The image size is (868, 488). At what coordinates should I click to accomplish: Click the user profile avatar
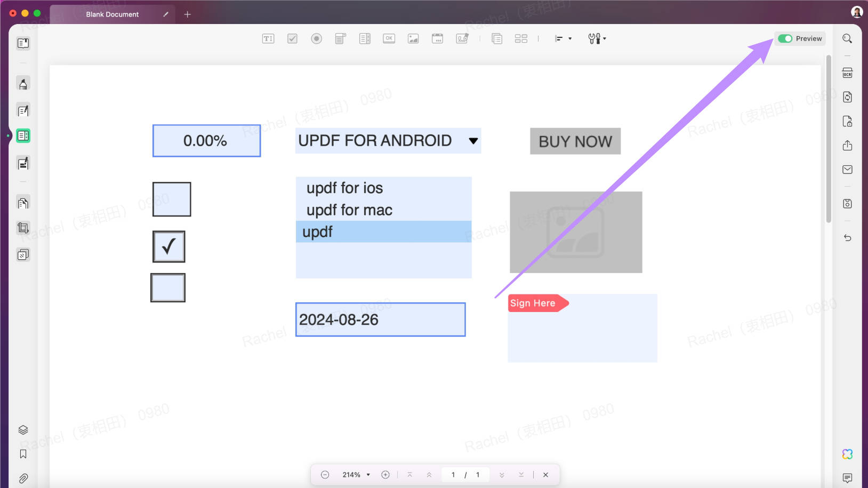857,12
